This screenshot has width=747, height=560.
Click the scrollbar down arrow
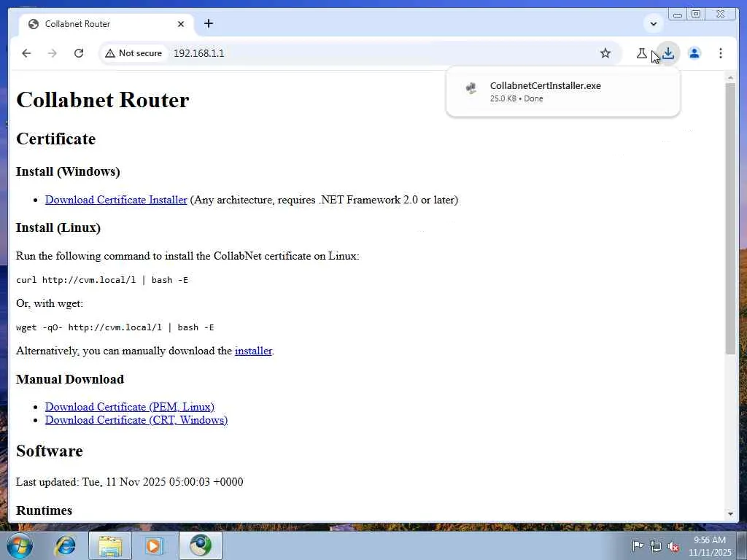tap(730, 514)
